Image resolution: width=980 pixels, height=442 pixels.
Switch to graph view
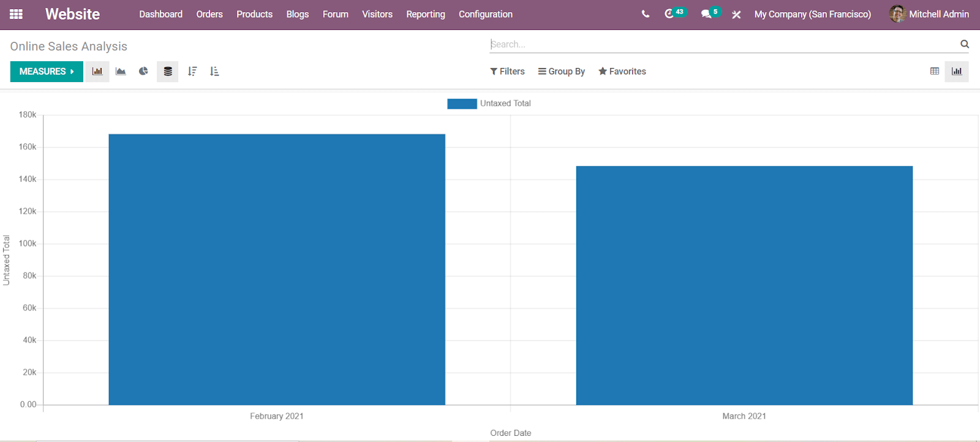pyautogui.click(x=957, y=72)
